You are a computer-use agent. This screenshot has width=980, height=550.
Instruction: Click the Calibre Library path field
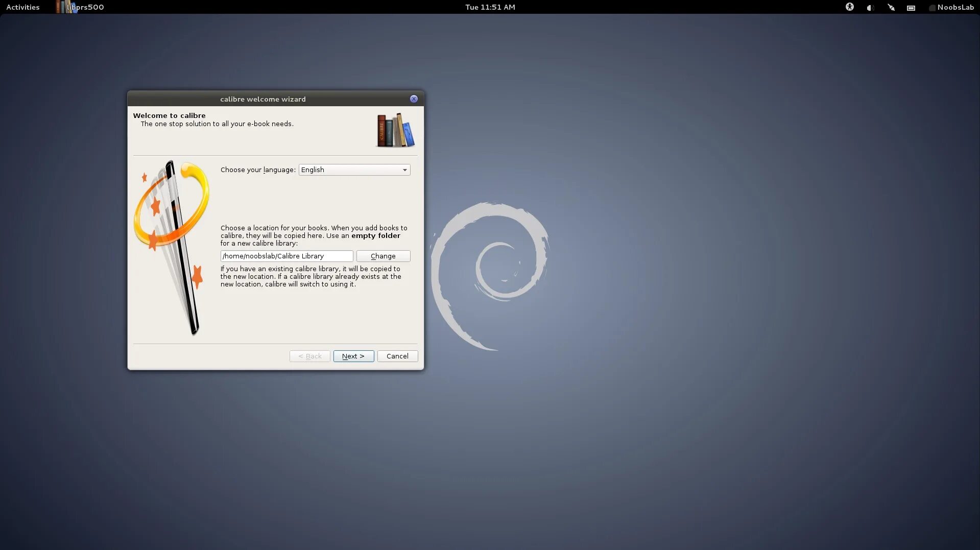[x=286, y=256]
